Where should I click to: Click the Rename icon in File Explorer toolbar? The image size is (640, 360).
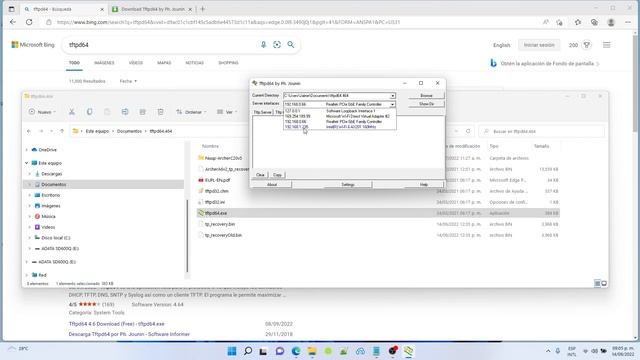pyautogui.click(x=125, y=112)
